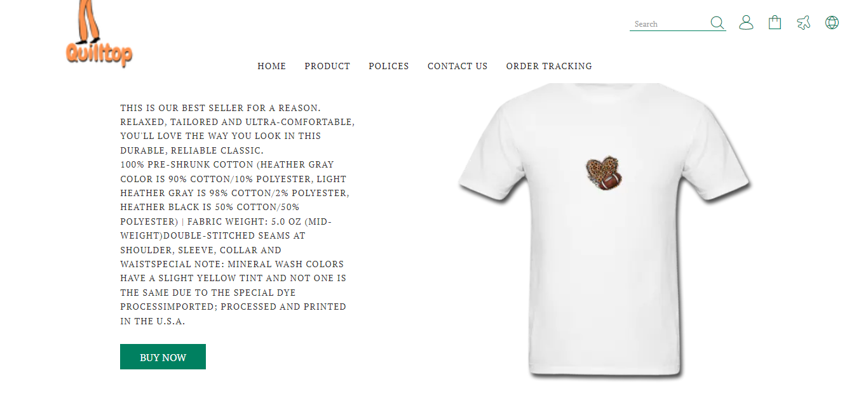This screenshot has width=868, height=403.
Task: Click the "in the U.S.A." text line
Action: pos(153,321)
